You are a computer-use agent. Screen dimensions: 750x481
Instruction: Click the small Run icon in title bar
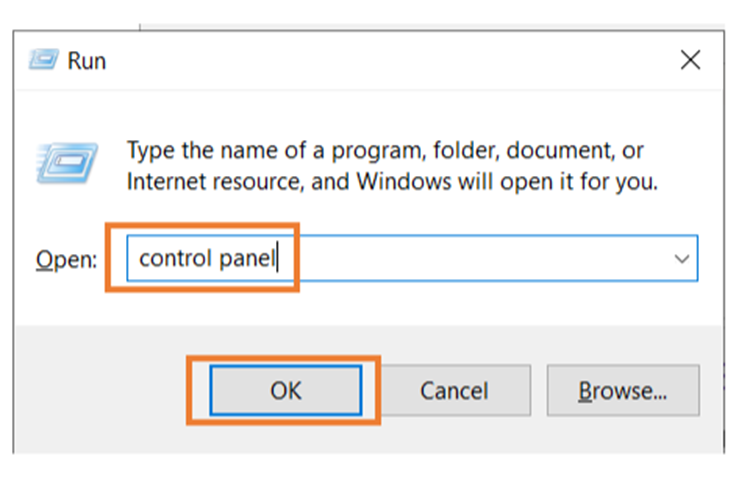[44, 59]
